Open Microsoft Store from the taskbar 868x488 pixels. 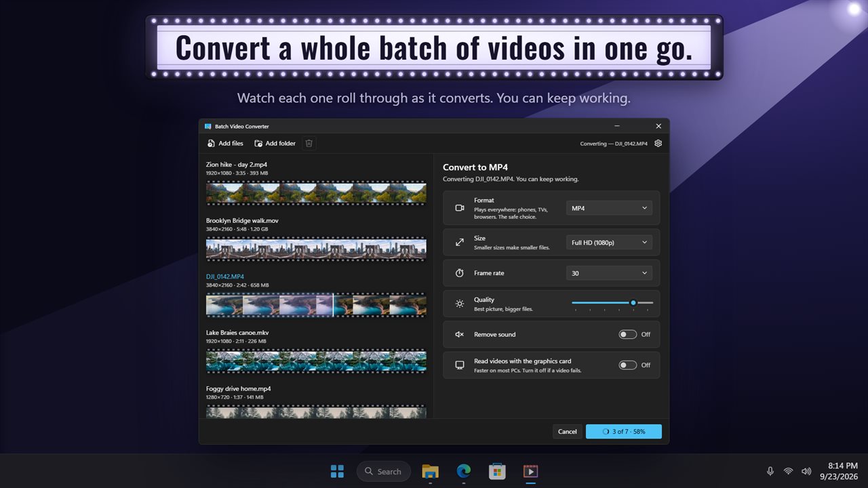coord(497,471)
